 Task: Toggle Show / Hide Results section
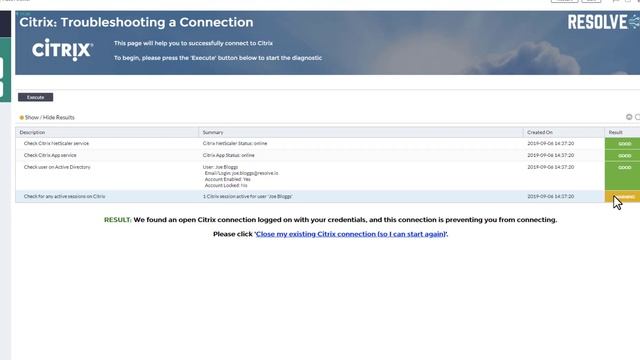click(x=47, y=118)
